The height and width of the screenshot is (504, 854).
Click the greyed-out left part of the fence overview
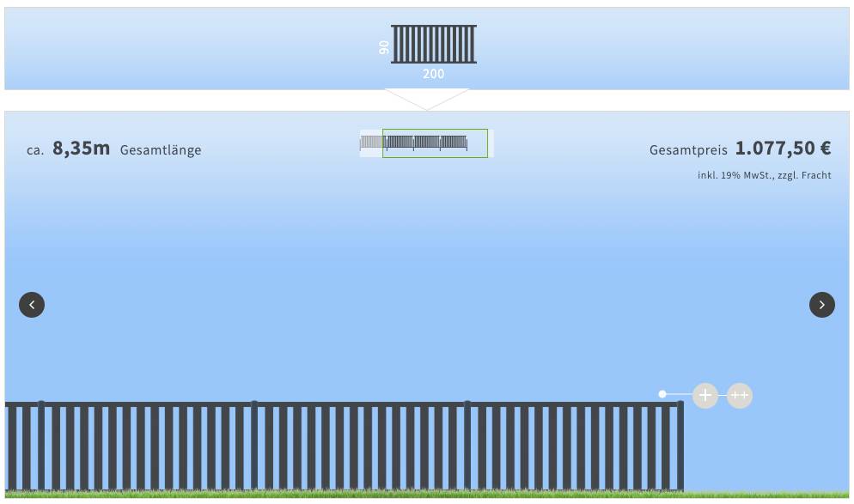click(370, 143)
